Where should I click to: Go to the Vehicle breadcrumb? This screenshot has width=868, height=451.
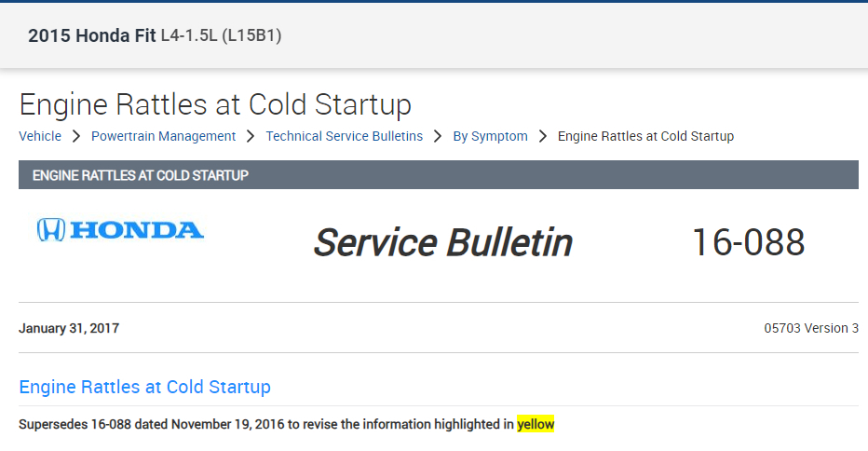[x=40, y=137]
